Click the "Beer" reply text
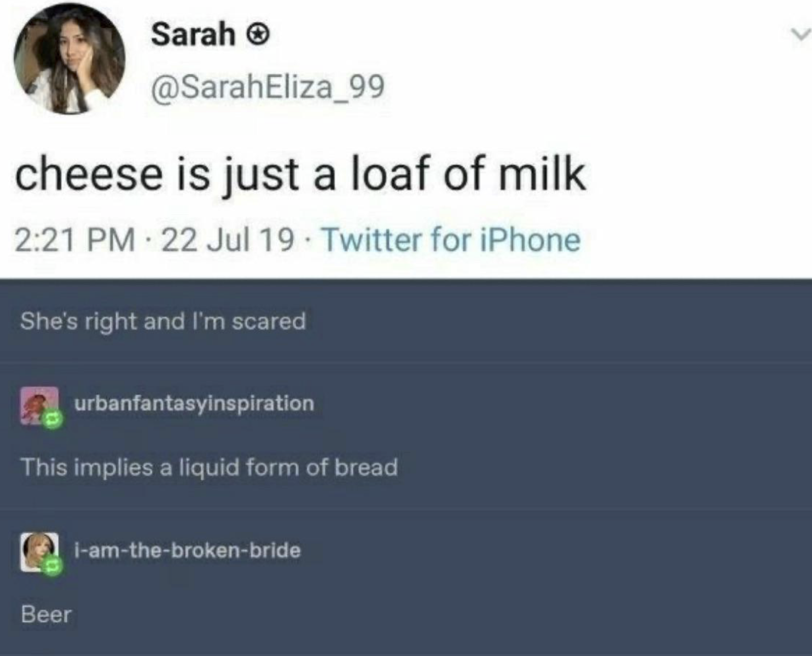 (x=46, y=614)
